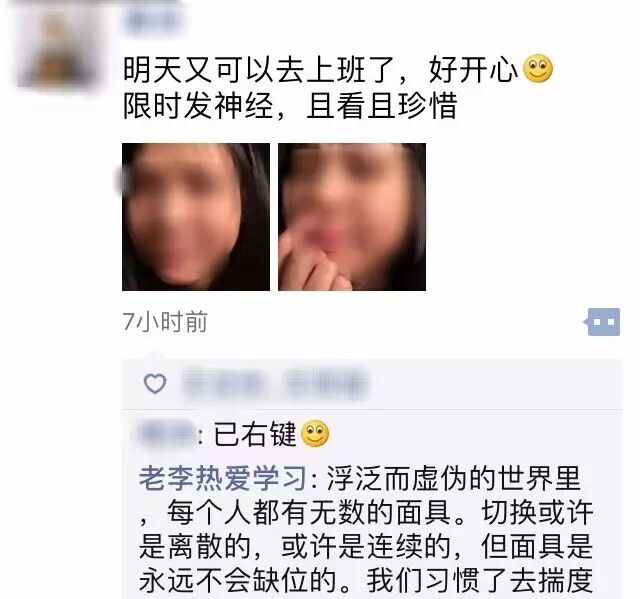Viewport: 640px width, 599px height.
Task: Tap the smiley emoji after 已右键
Action: click(315, 433)
